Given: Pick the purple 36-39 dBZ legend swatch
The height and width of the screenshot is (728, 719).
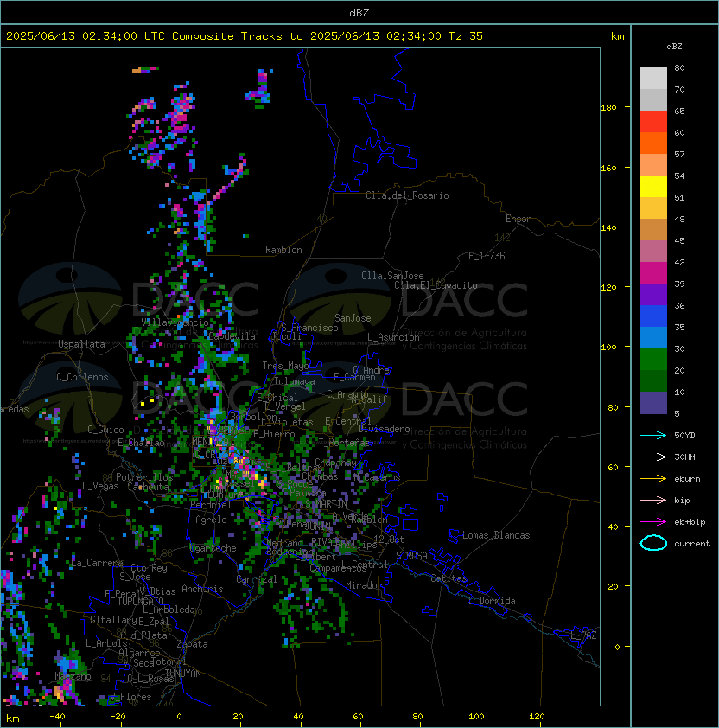Looking at the screenshot, I should 653,295.
